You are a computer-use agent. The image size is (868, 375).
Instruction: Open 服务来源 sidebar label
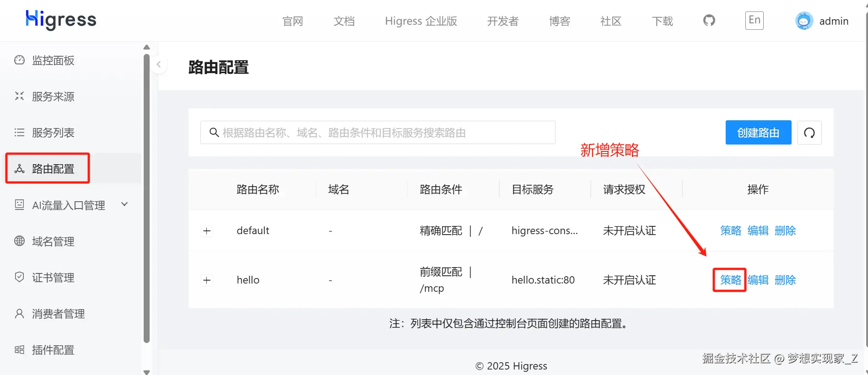tap(53, 96)
